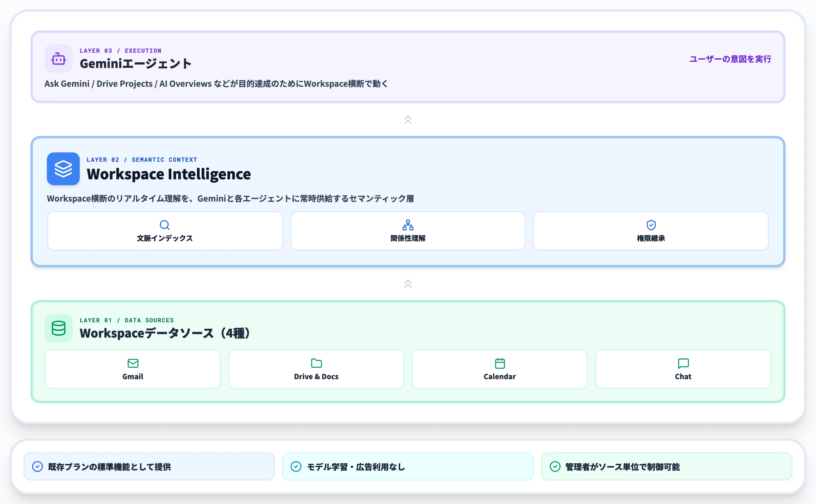Click the database icon for Workspaceデータソース
The height and width of the screenshot is (504, 816).
coord(58,328)
